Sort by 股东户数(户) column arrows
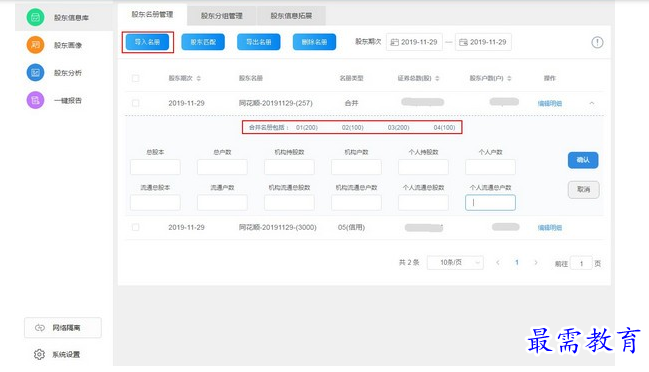Viewport: 649px width, 372px height. tap(509, 78)
